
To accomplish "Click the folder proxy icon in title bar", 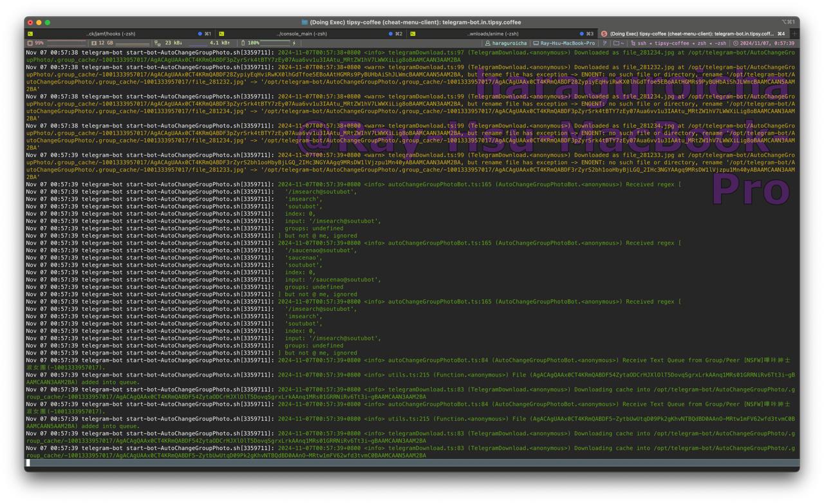I will click(304, 22).
